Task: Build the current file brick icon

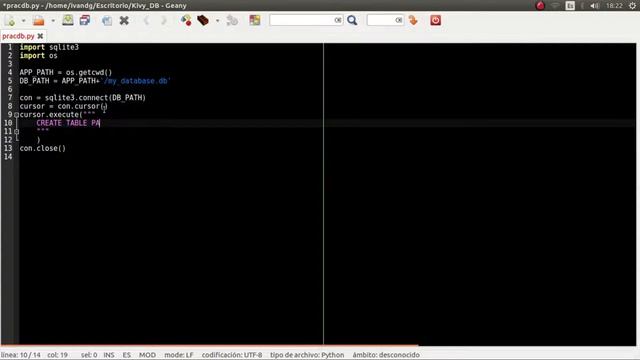Action: pyautogui.click(x=203, y=20)
